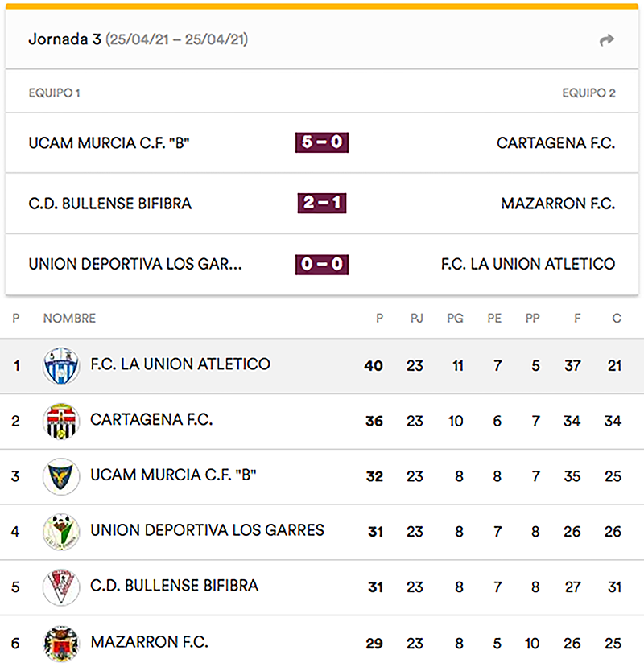This screenshot has width=644, height=671.
Task: Click C.D. Bullense Bifibra crest
Action: tap(61, 587)
